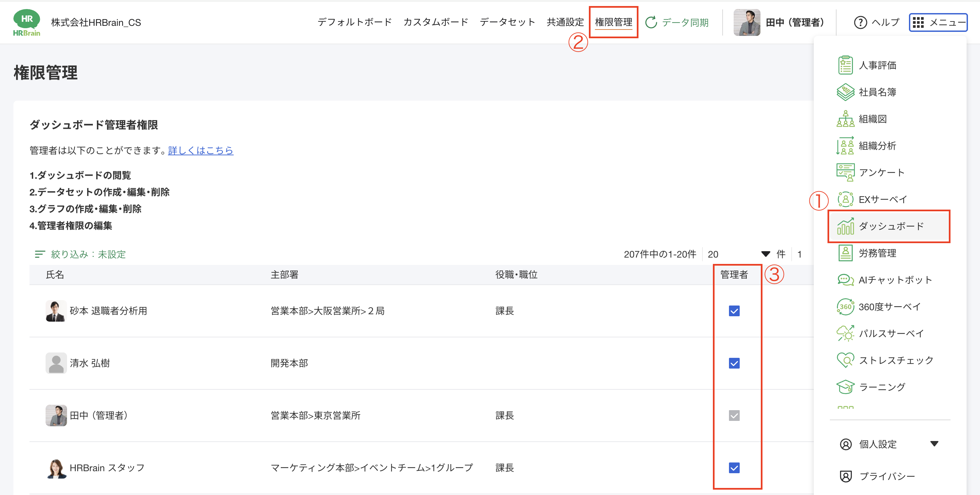Disable admin rights for 清水 弘樹
Screen dimensions: 980x495
click(734, 363)
